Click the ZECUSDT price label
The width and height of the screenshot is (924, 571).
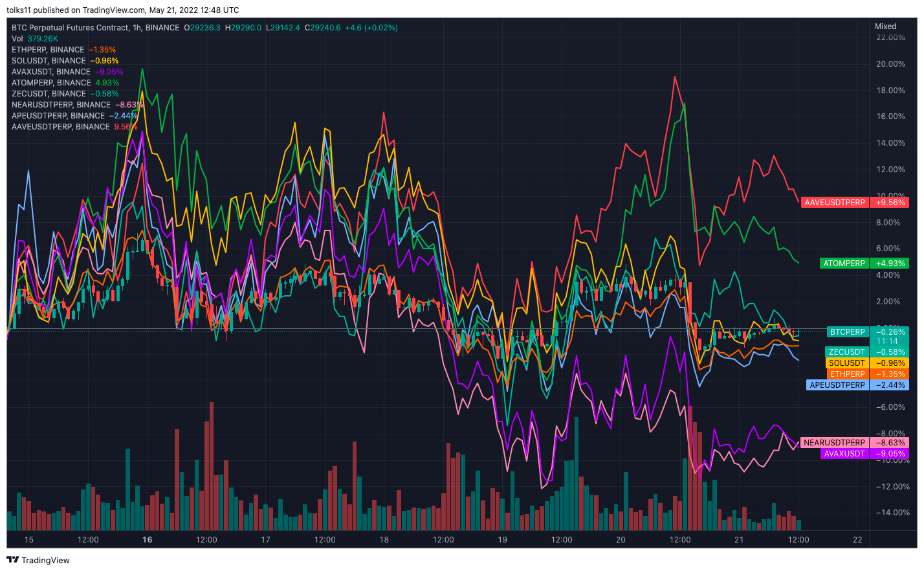[x=847, y=352]
